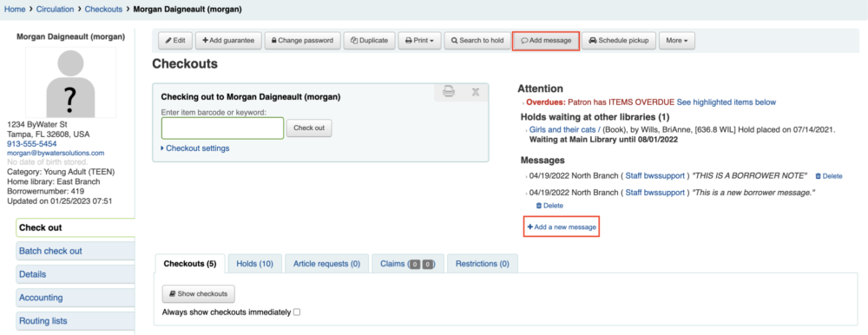This screenshot has width=868, height=335.
Task: Open Batch check out in sidebar
Action: 76,251
